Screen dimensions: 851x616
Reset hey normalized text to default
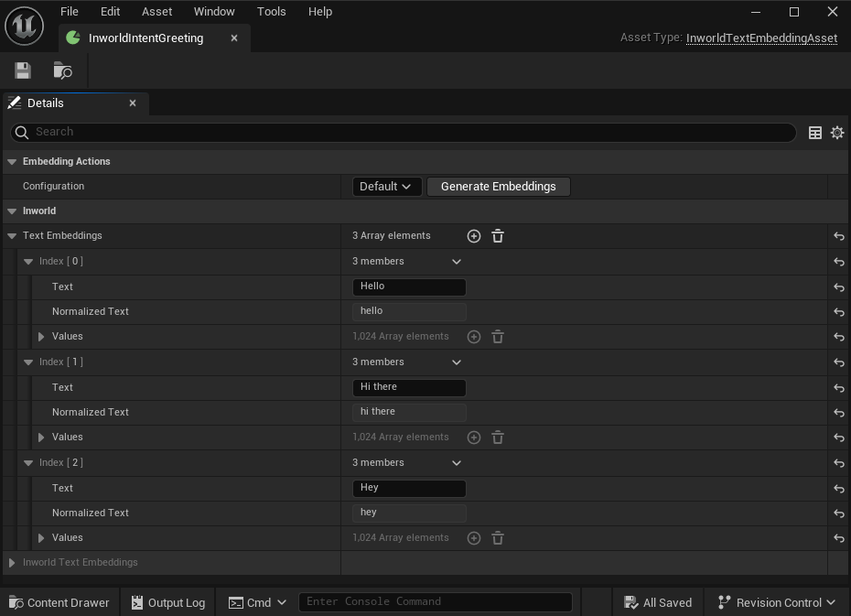(839, 513)
